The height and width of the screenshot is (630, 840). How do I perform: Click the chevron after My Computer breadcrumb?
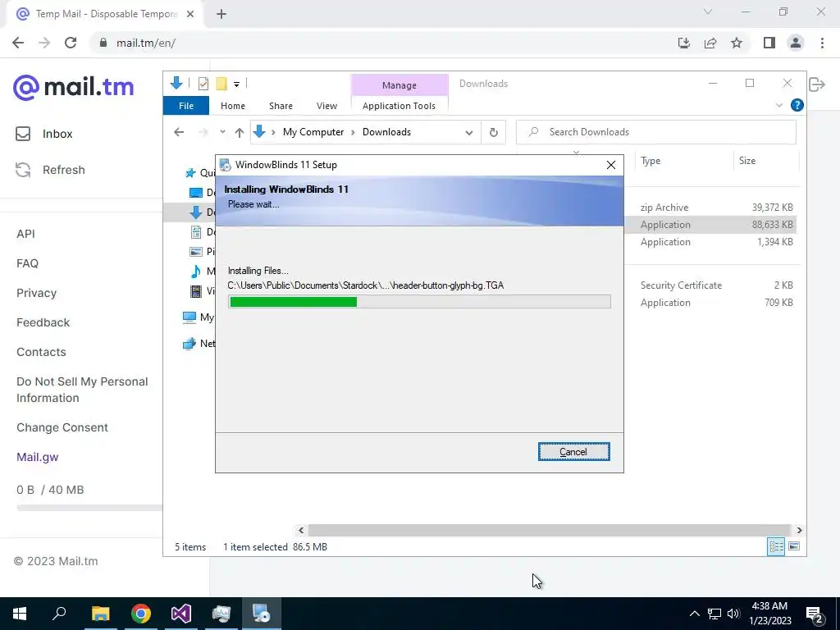tap(353, 132)
